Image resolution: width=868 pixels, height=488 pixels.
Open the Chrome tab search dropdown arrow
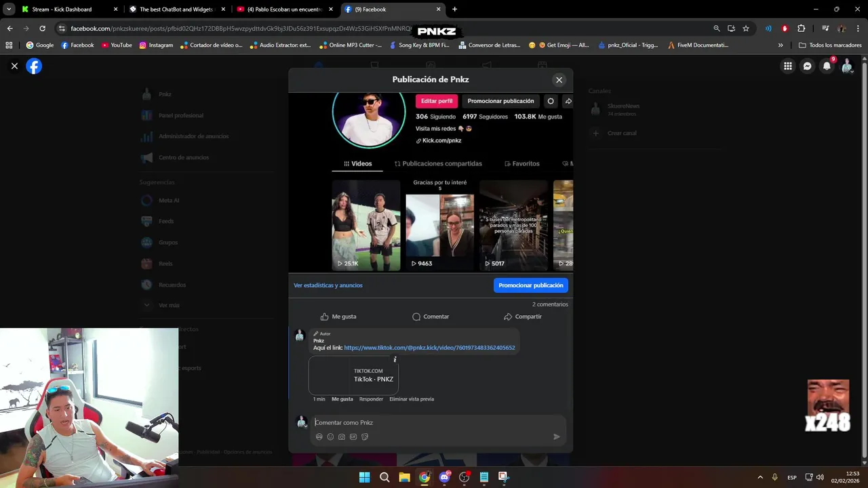(9, 9)
